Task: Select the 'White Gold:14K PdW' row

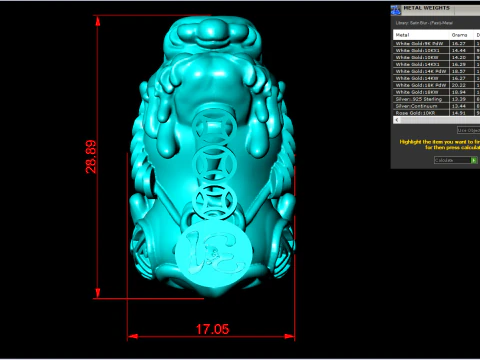Action: point(437,71)
